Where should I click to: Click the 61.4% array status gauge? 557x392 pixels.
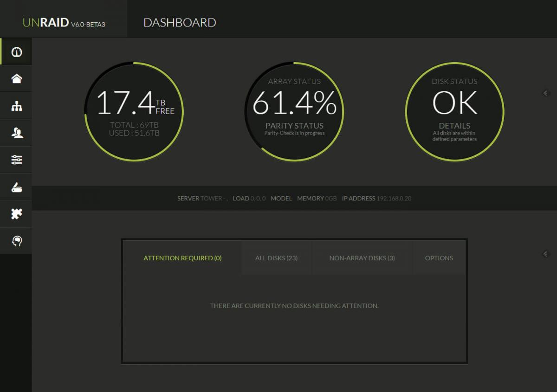pyautogui.click(x=294, y=111)
